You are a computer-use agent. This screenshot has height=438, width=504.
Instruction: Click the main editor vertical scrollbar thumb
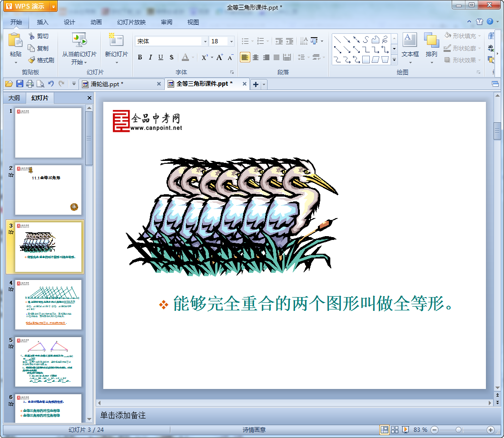click(497, 130)
